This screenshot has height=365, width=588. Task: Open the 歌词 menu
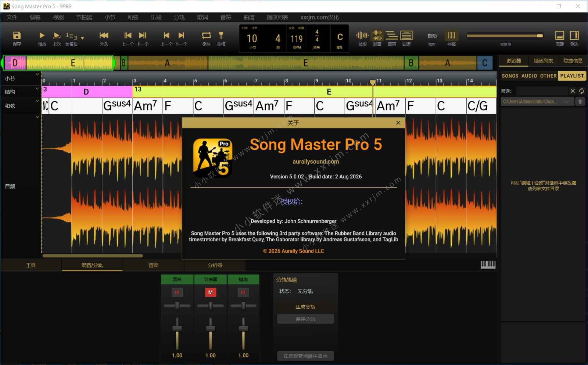(202, 17)
